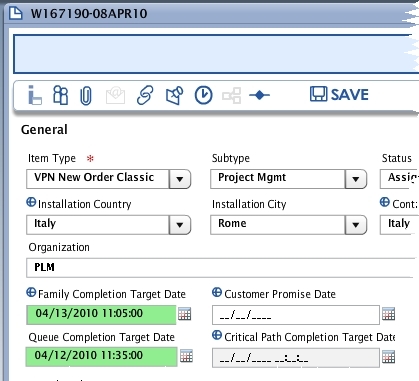Click the Installation City field showing Rome
419x381 pixels.
pos(278,225)
